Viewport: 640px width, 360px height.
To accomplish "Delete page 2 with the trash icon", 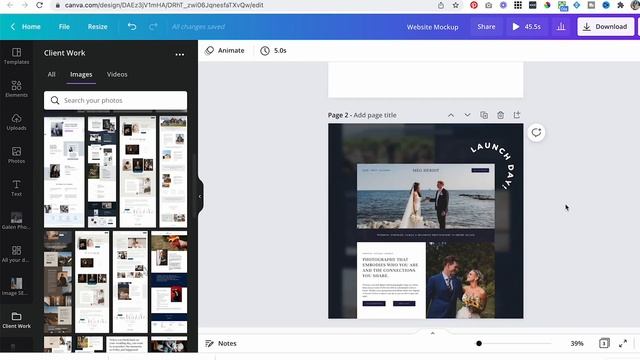I will 500,115.
